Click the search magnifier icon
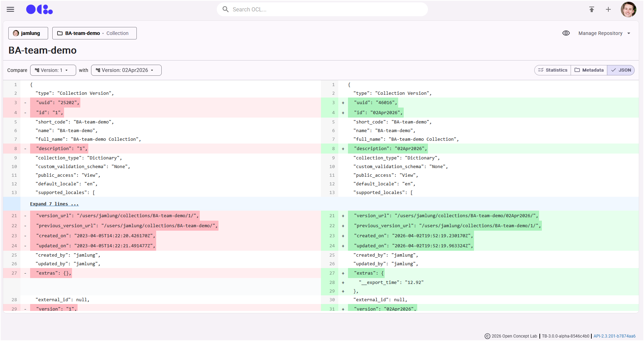 [225, 9]
